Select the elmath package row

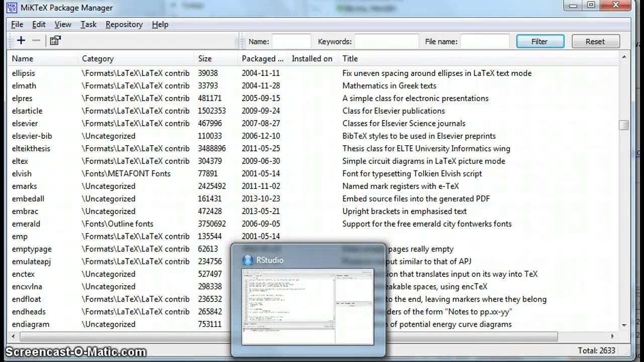313,85
